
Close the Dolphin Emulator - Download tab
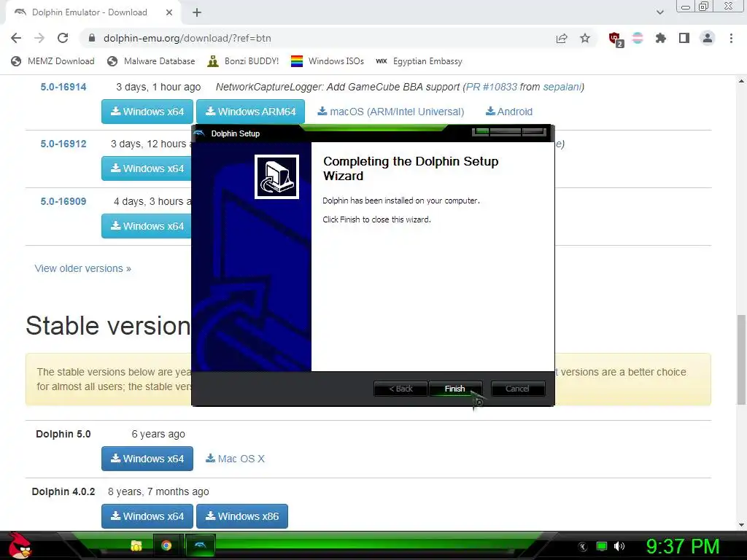169,12
